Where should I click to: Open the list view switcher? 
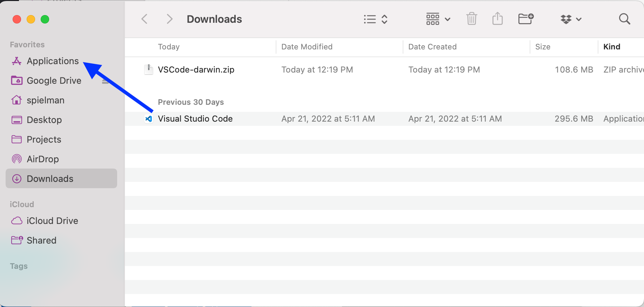click(376, 19)
